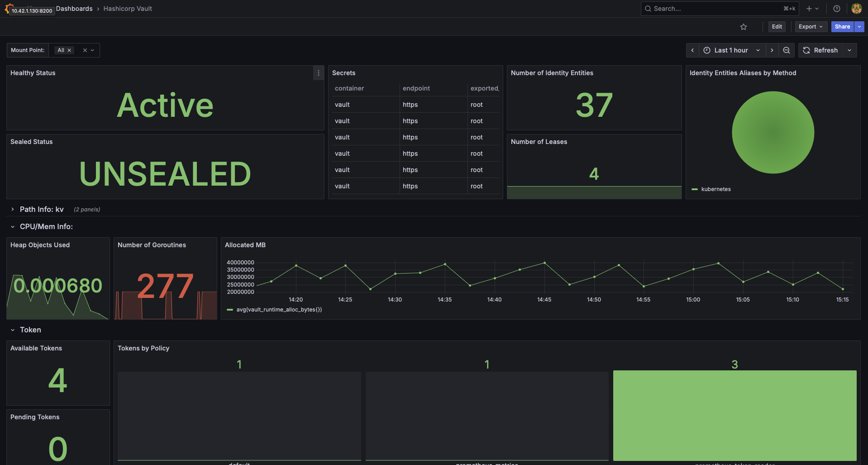Click the Share button
Screen dimensions: 868x465
point(842,27)
